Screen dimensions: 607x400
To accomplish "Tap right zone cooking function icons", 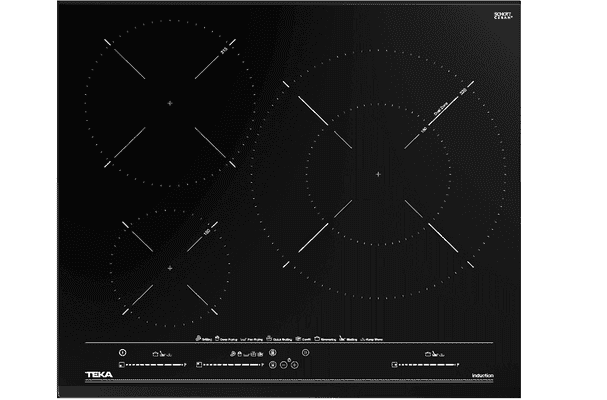I will click(x=434, y=354).
